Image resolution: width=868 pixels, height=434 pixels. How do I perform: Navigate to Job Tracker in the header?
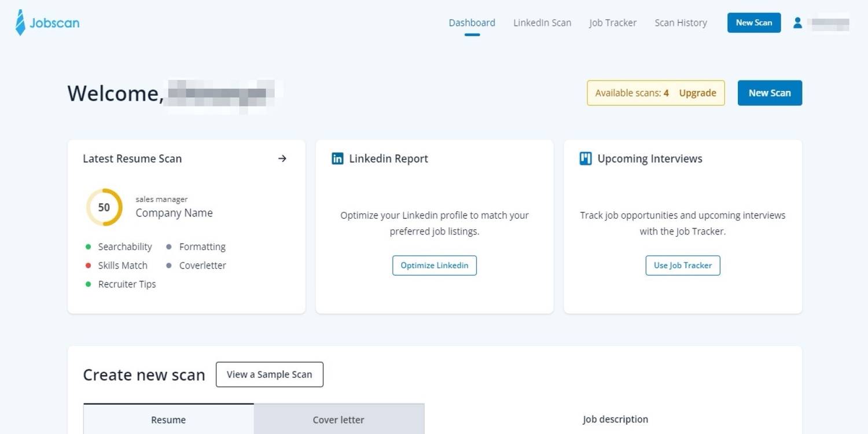point(613,23)
